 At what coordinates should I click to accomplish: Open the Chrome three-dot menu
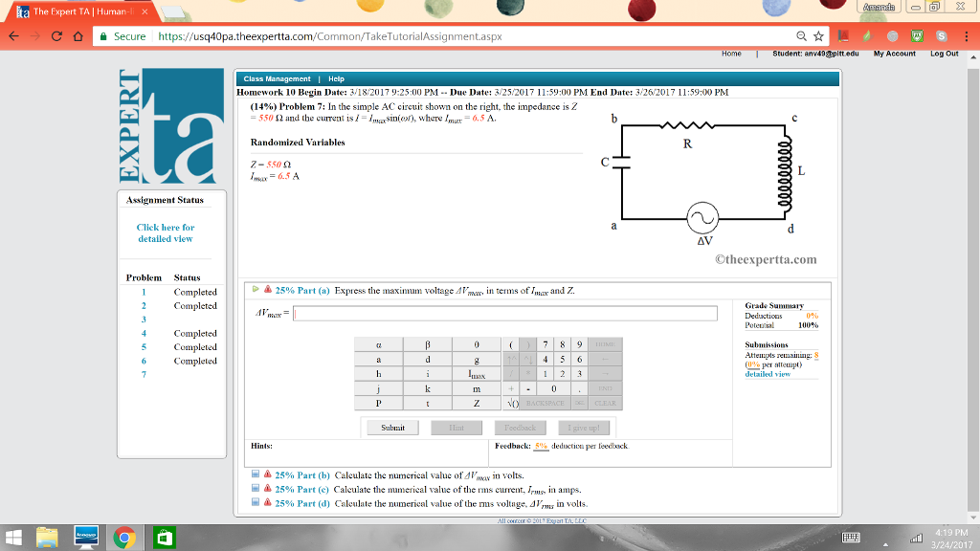966,36
